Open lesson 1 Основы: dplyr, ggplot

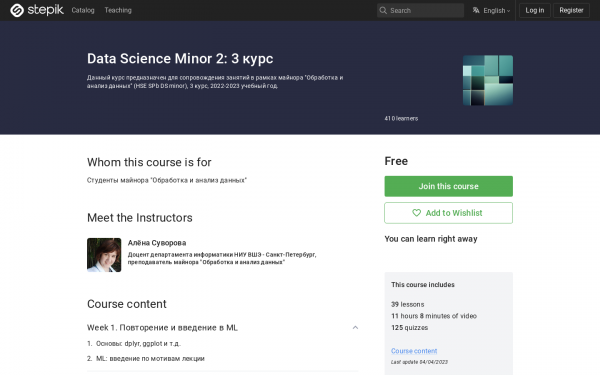coord(138,344)
